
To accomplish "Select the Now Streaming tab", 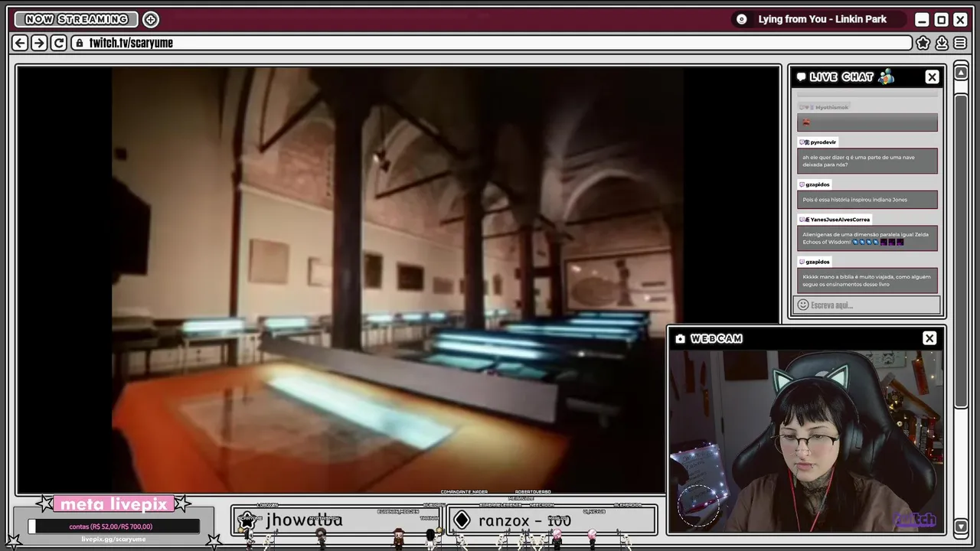I will point(77,19).
